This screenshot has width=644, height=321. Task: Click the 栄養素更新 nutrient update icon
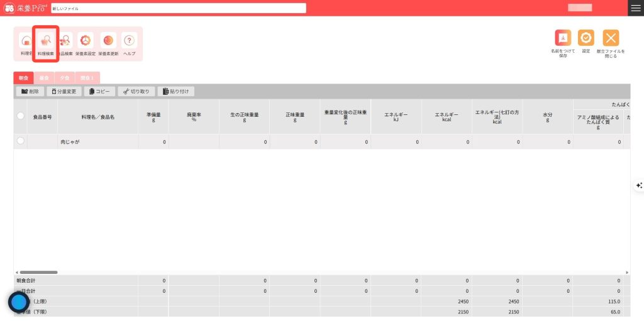[108, 42]
